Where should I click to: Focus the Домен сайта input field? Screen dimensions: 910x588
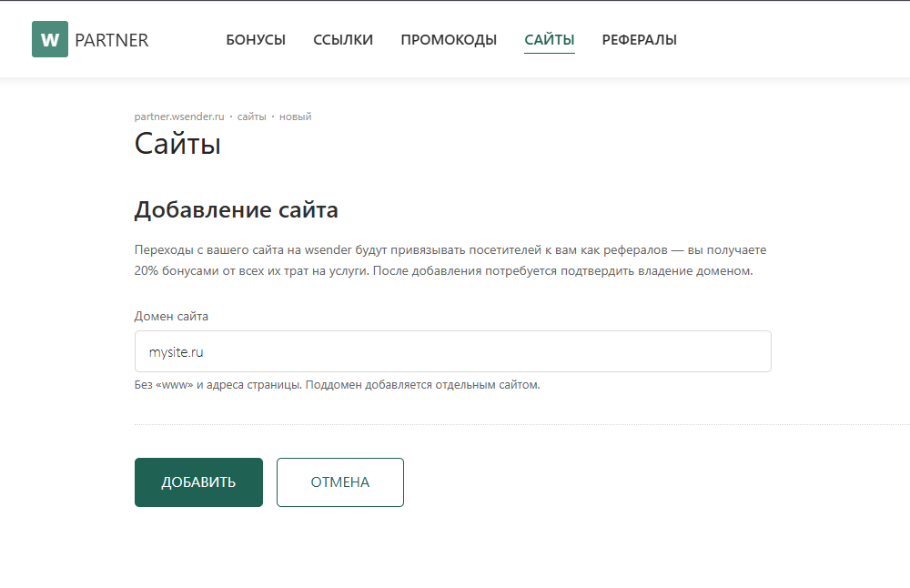452,351
